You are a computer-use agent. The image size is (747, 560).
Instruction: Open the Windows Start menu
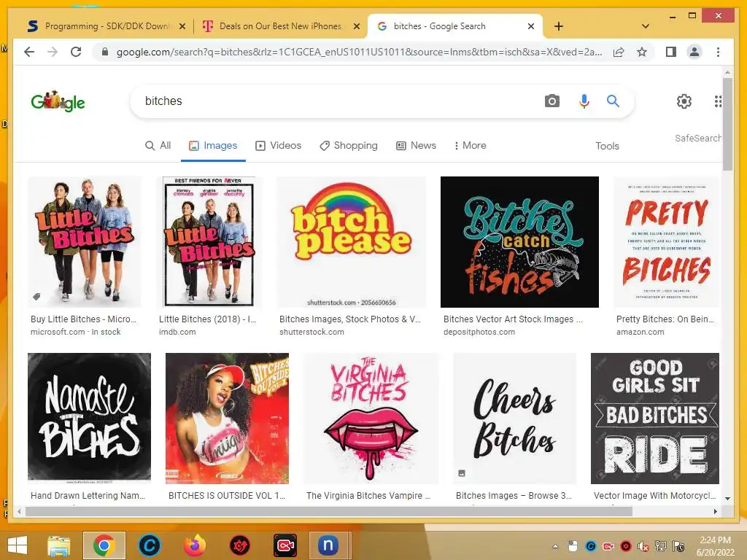coord(18,545)
